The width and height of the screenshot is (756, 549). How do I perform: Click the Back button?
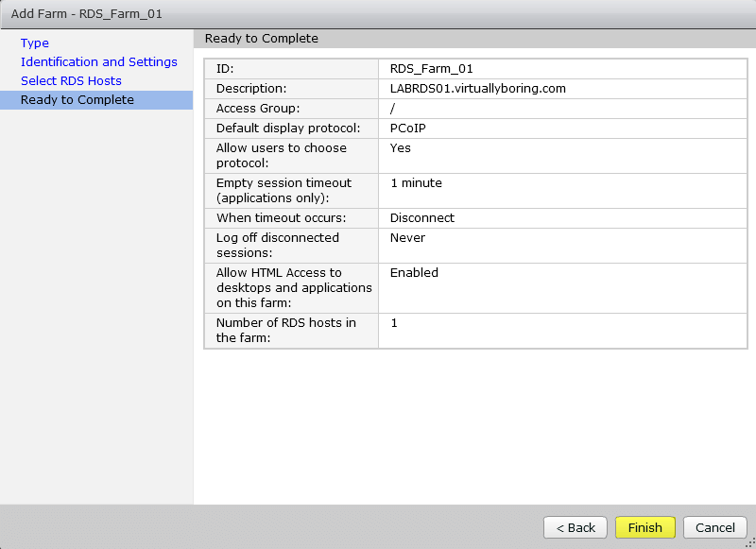coord(575,527)
